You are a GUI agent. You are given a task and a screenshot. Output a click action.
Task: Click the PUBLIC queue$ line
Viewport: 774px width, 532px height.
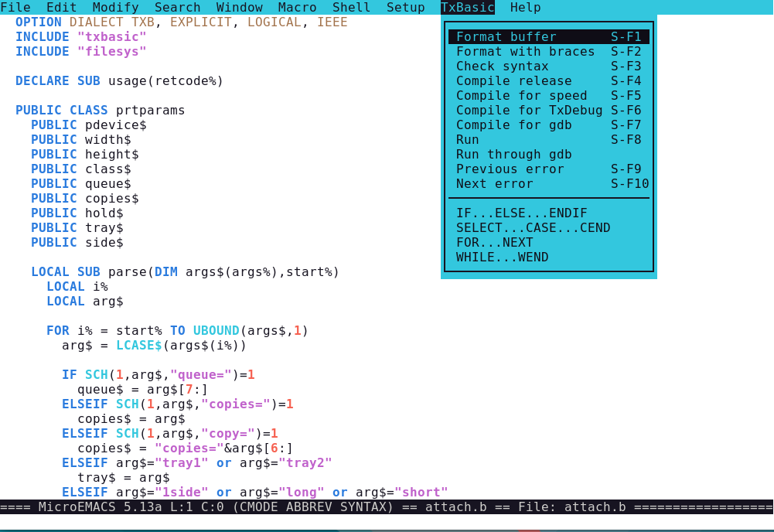coord(80,183)
